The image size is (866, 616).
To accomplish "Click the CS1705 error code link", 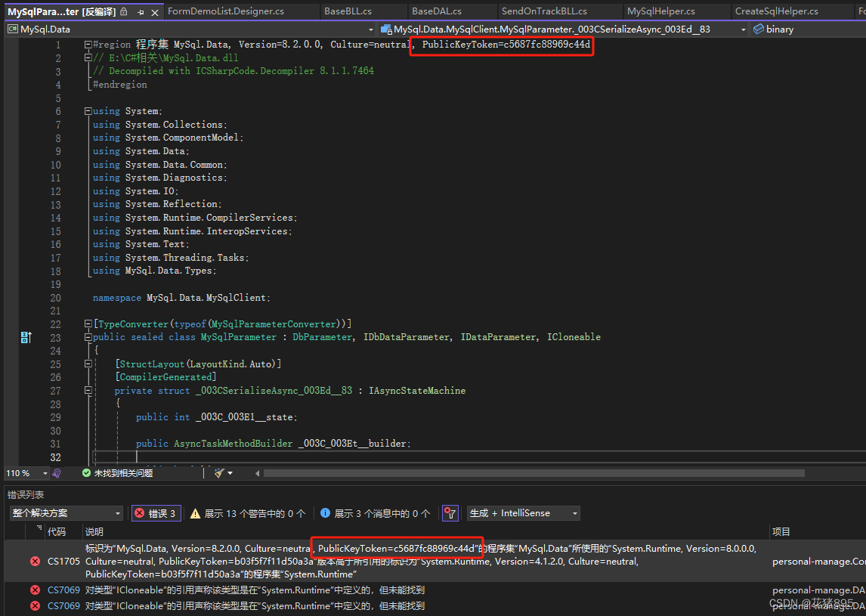I will pyautogui.click(x=63, y=561).
